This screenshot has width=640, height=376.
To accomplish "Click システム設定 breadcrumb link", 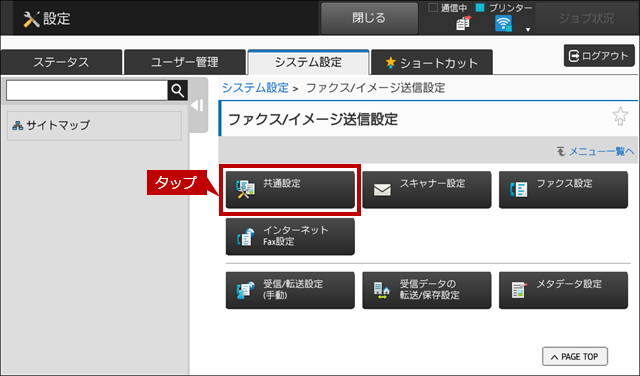I will click(x=255, y=88).
